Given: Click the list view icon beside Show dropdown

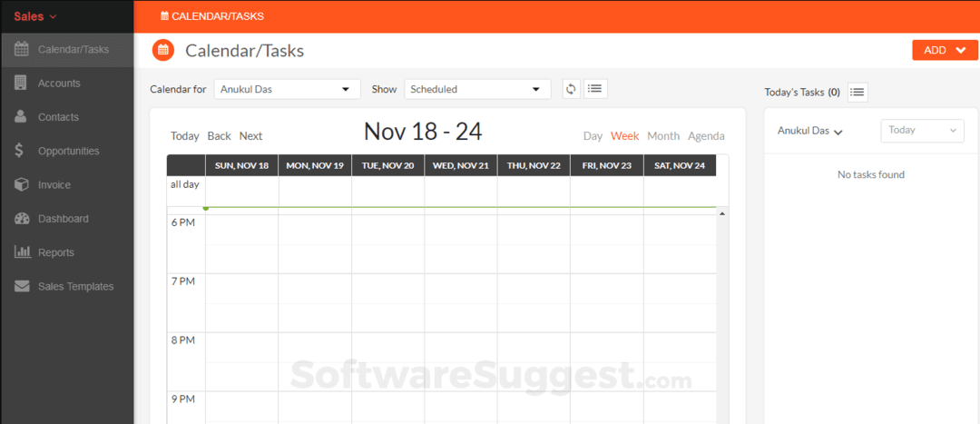Looking at the screenshot, I should point(595,89).
